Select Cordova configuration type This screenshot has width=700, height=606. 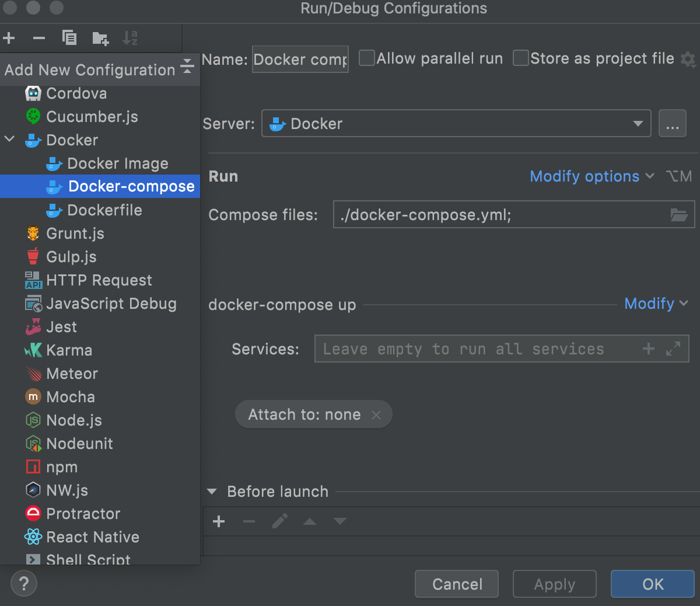[100, 93]
